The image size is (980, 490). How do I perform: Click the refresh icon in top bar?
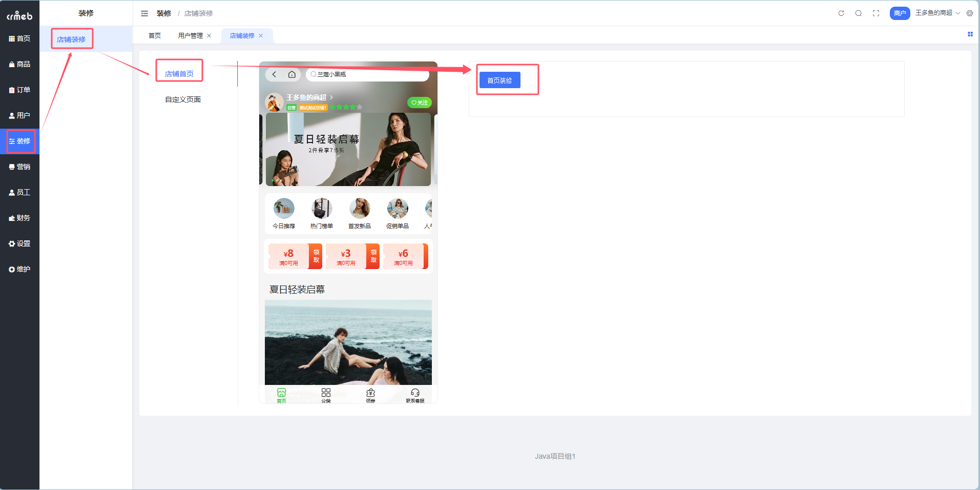coord(841,13)
